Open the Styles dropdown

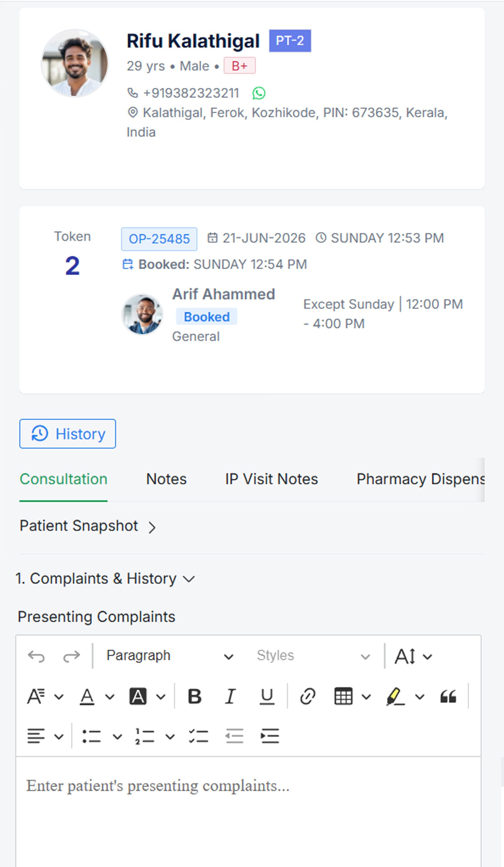click(313, 656)
